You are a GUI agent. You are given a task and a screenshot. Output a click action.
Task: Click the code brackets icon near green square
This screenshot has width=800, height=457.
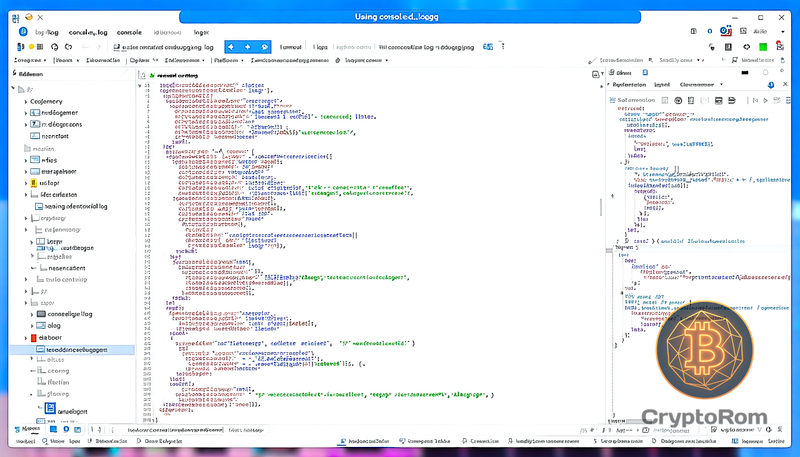[746, 47]
